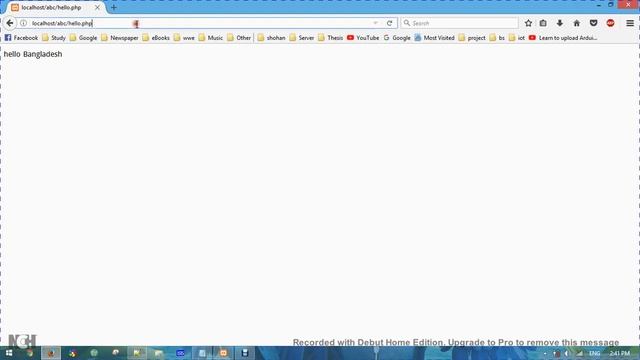Open the Windows Start button
640x360 pixels.
click(9, 353)
